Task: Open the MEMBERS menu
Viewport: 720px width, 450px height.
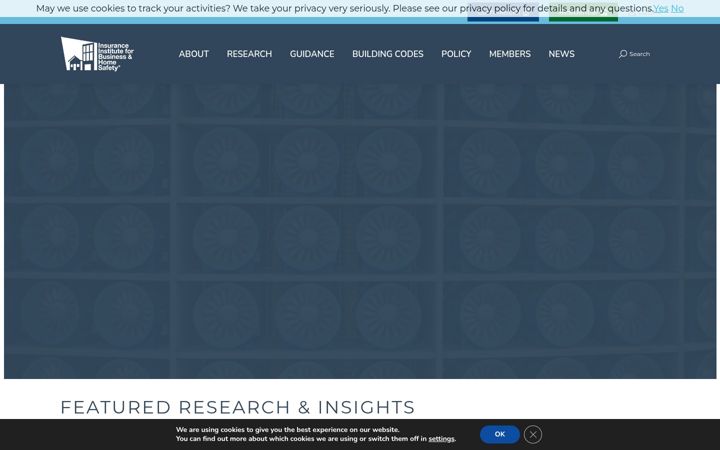Action: coord(510,54)
